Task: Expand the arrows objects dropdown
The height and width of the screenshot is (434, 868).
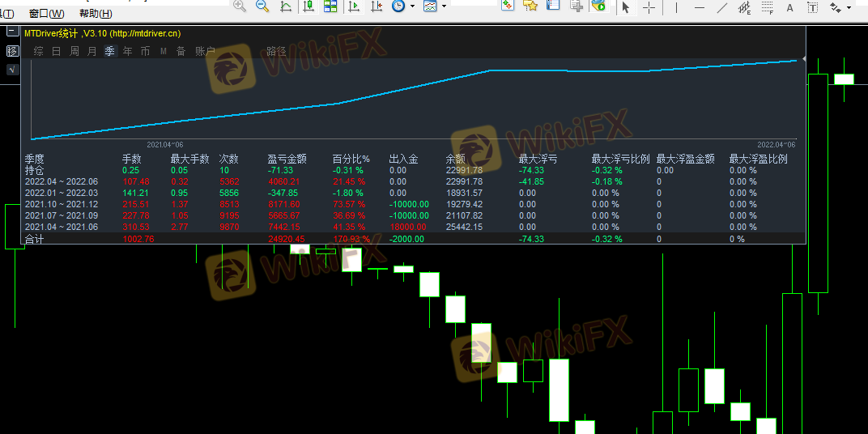Action: tap(849, 7)
